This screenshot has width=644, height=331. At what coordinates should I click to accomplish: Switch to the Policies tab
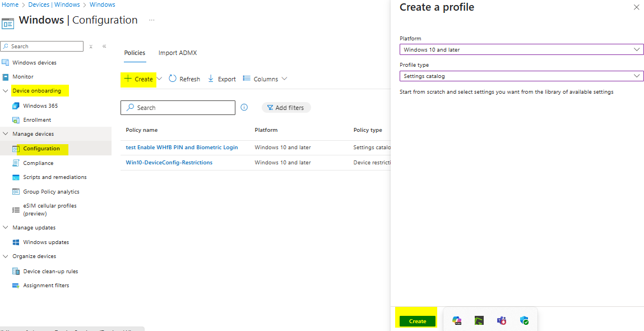(x=135, y=53)
